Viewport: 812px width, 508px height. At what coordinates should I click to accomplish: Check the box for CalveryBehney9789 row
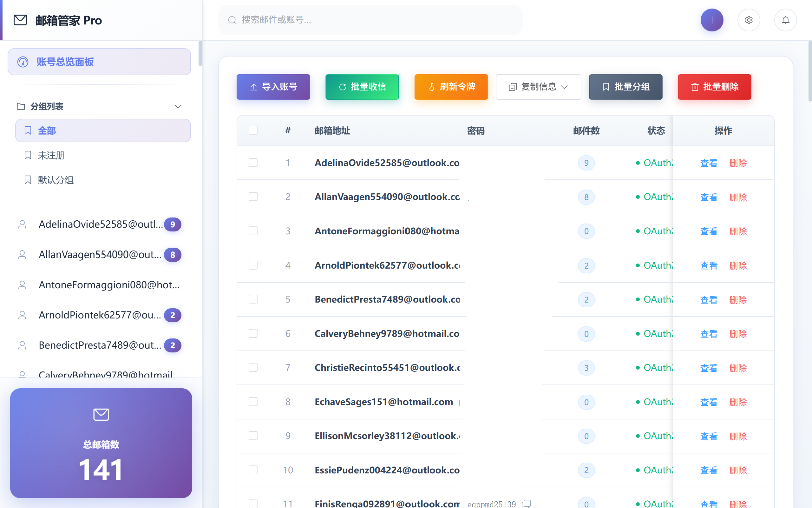tap(253, 333)
